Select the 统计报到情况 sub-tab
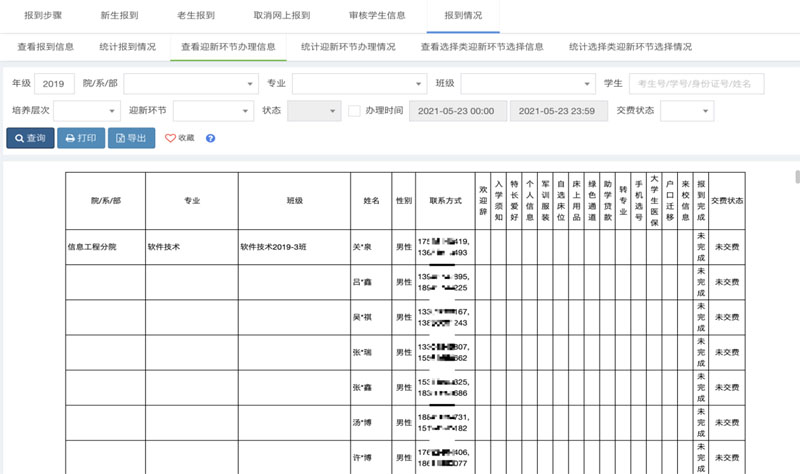This screenshot has width=800, height=474. pyautogui.click(x=128, y=46)
